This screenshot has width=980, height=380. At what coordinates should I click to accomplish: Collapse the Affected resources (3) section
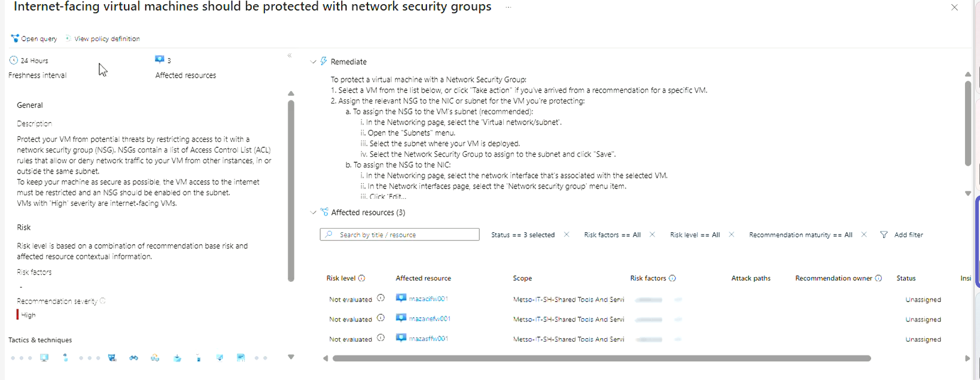314,212
